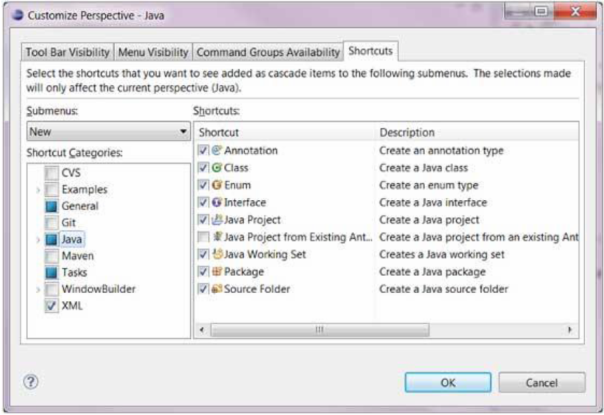
Task: Click the Java Working Set icon
Action: click(x=217, y=255)
